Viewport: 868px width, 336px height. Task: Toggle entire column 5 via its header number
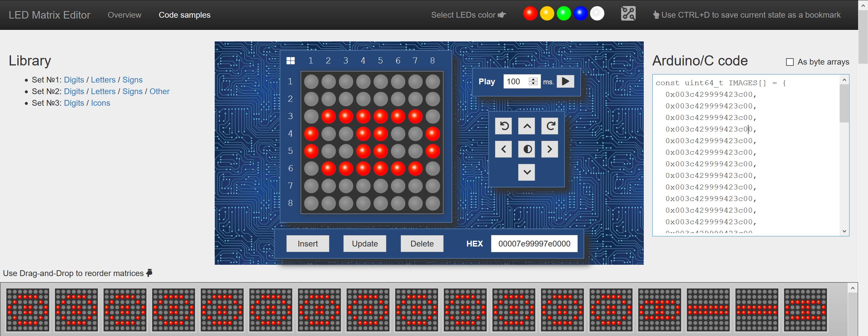[x=380, y=61]
